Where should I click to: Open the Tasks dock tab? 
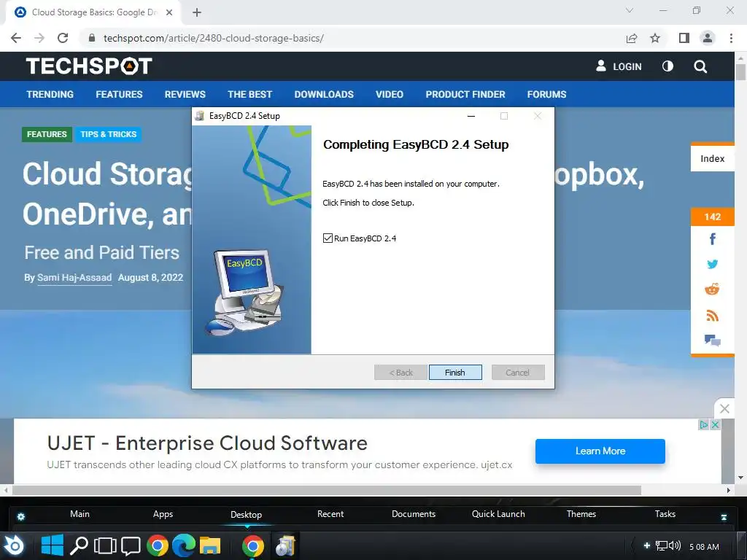[x=665, y=514]
